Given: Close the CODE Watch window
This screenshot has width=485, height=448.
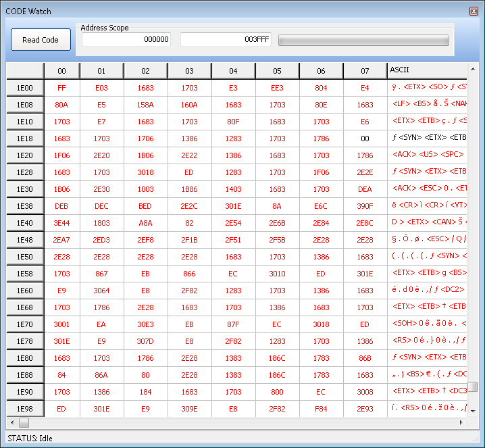Looking at the screenshot, I should pyautogui.click(x=474, y=11).
